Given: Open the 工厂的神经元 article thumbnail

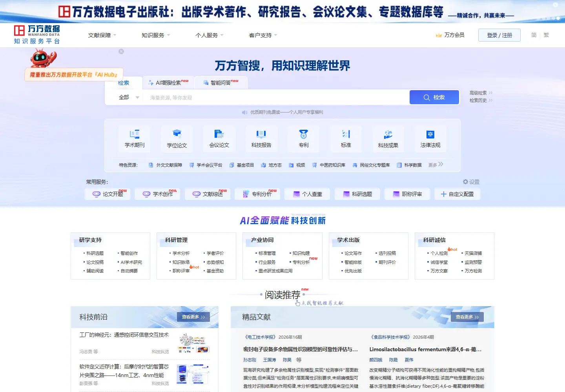Looking at the screenshot, I should point(194,343).
